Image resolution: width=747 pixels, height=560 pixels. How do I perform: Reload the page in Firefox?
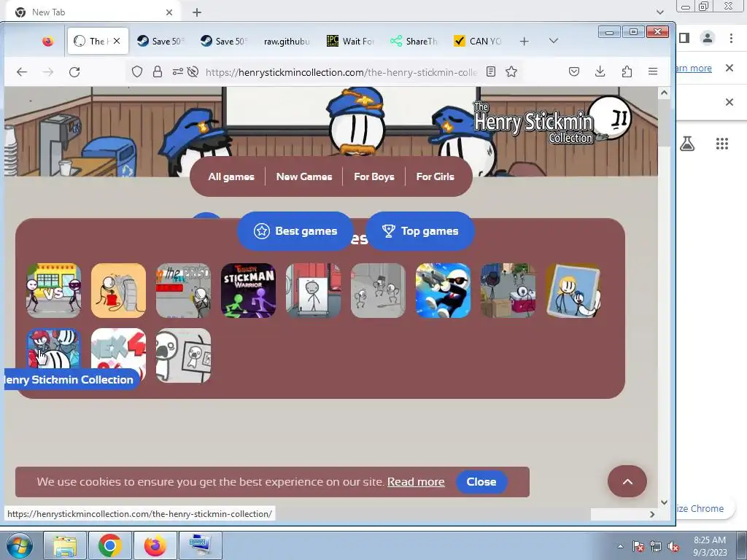tap(74, 72)
